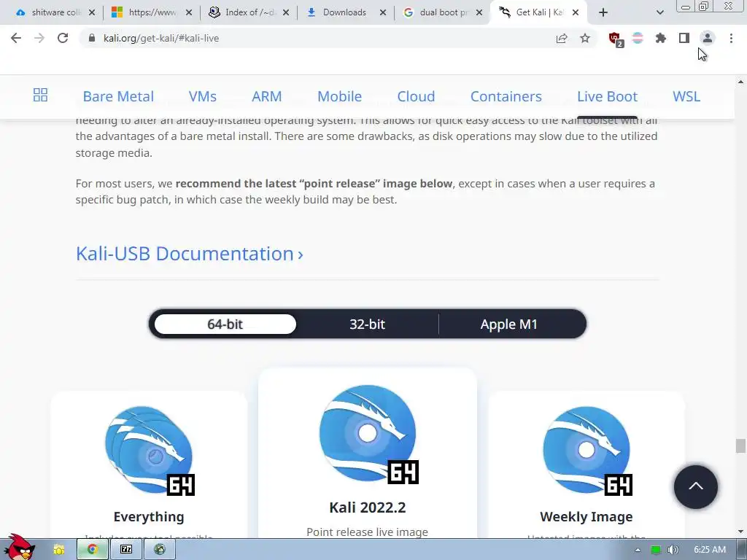Go back to the previous page
Viewport: 747px width, 560px height.
click(16, 38)
